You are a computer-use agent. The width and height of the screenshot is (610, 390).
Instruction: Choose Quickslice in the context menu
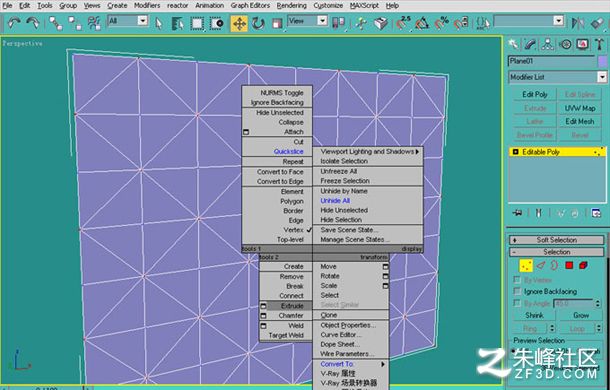point(288,151)
